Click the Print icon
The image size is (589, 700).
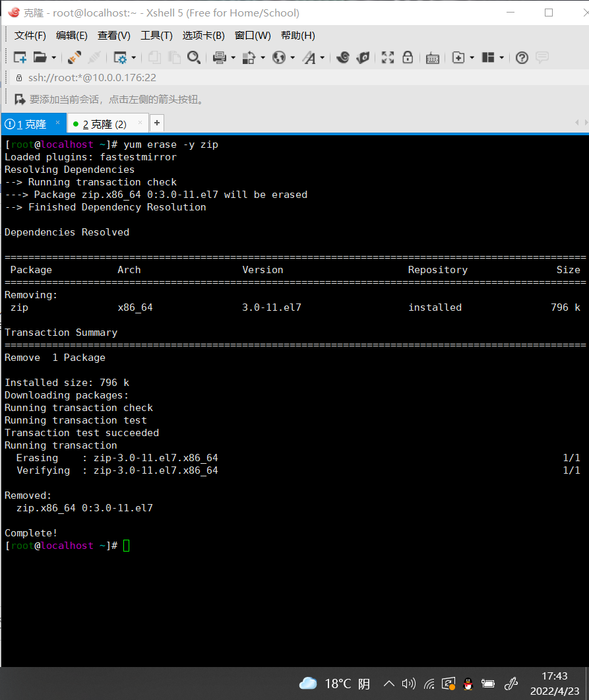[x=219, y=57]
